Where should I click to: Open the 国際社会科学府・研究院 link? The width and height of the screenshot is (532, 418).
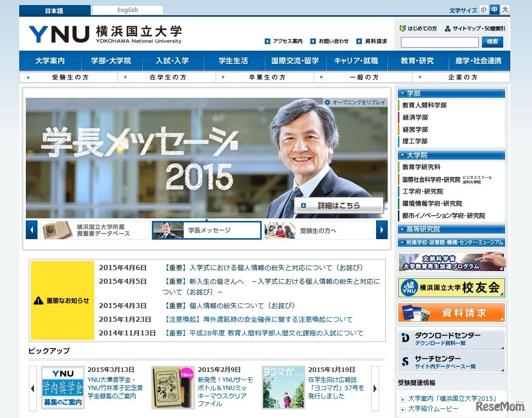click(432, 179)
